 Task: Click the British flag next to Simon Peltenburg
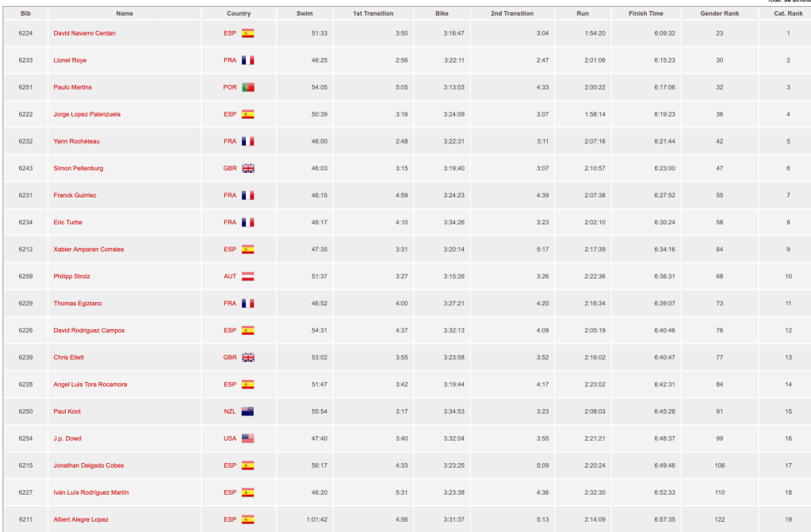tap(247, 168)
